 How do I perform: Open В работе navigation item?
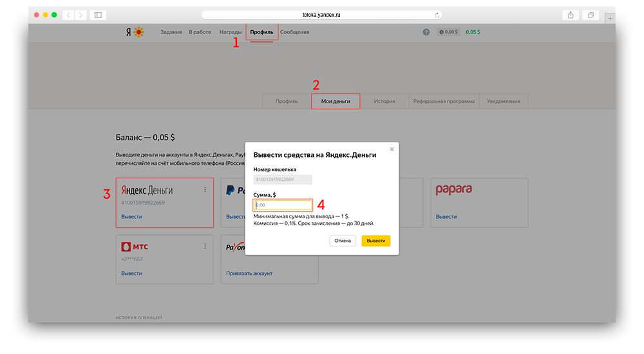tap(200, 32)
